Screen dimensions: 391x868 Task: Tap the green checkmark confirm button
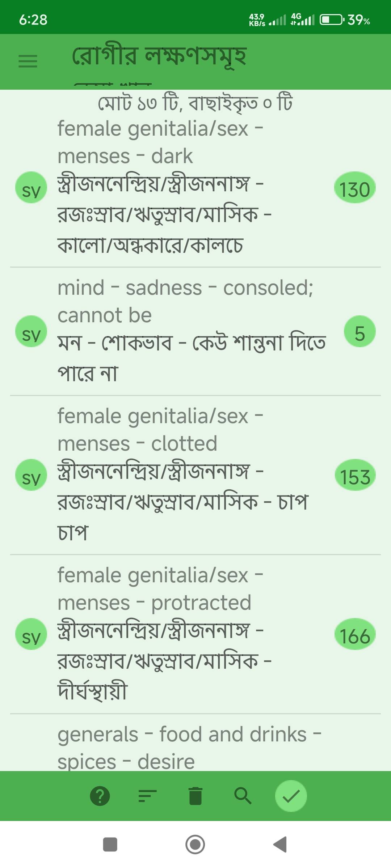click(x=291, y=796)
